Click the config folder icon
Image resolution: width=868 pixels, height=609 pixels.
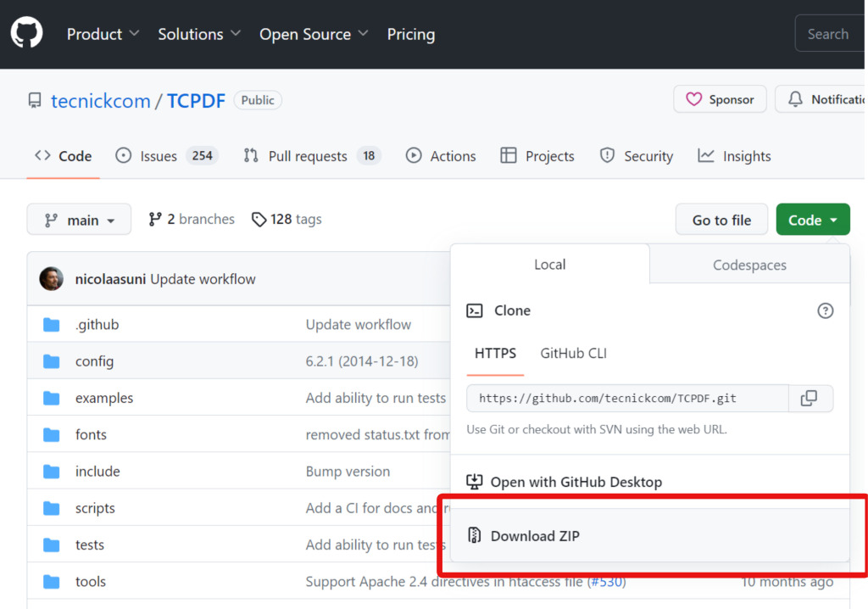pyautogui.click(x=52, y=361)
